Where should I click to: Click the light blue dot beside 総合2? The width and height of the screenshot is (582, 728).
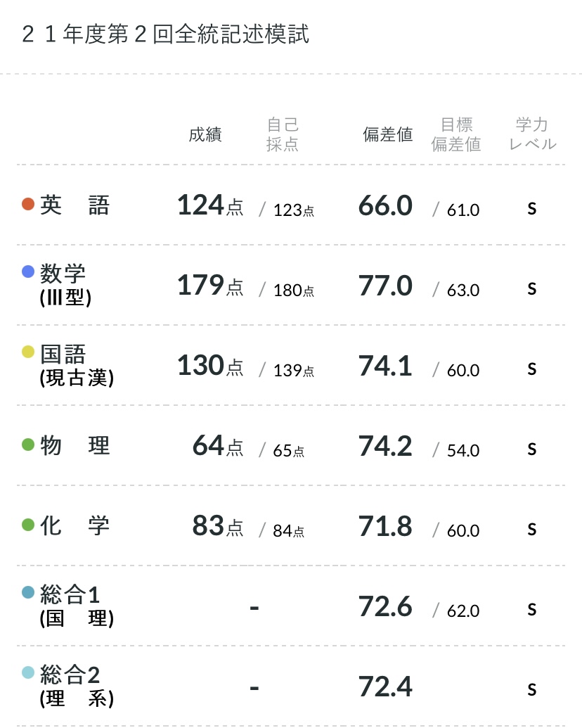[28, 672]
